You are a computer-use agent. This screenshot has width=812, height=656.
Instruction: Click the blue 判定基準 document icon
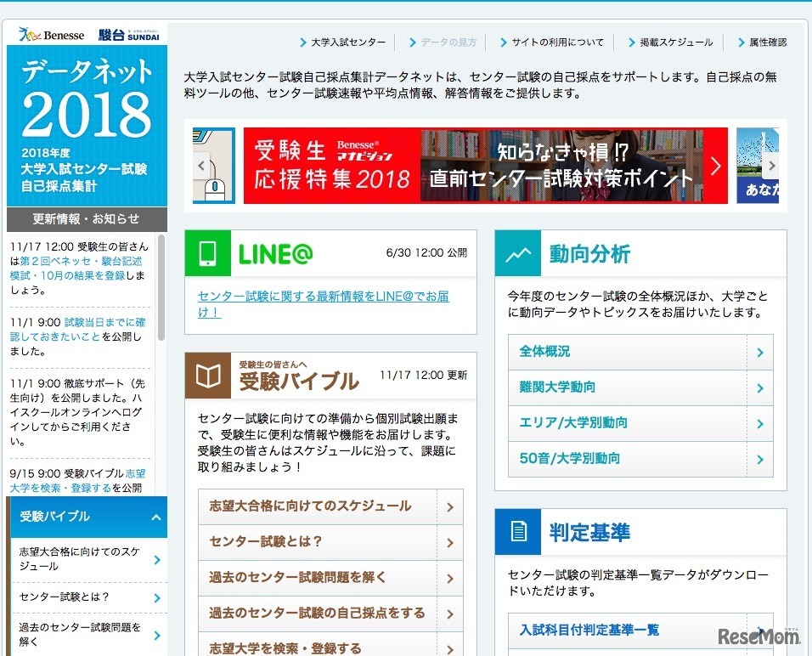pyautogui.click(x=518, y=532)
